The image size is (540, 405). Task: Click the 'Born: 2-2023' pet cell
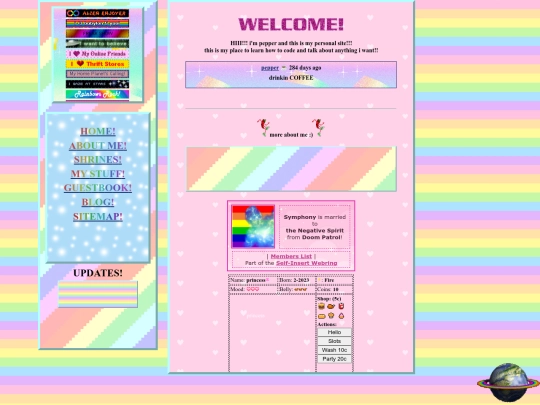(297, 280)
